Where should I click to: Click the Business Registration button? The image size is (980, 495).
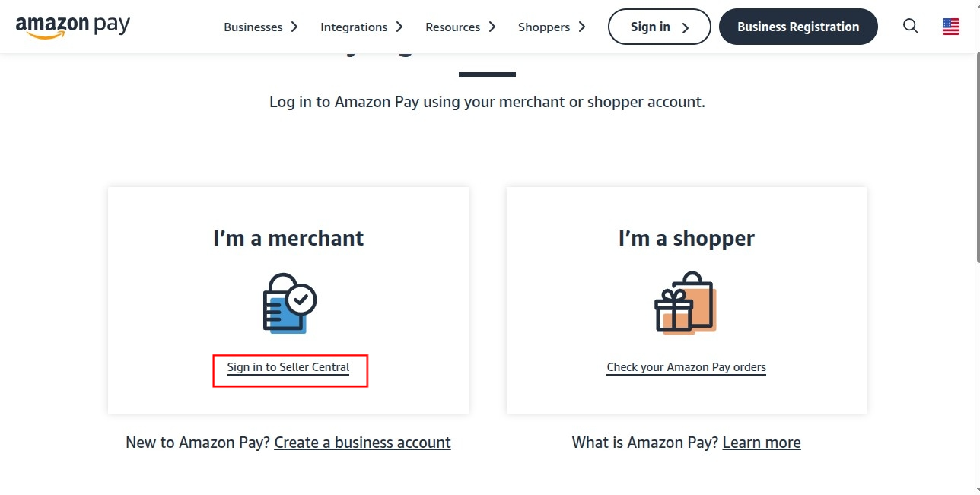click(798, 27)
